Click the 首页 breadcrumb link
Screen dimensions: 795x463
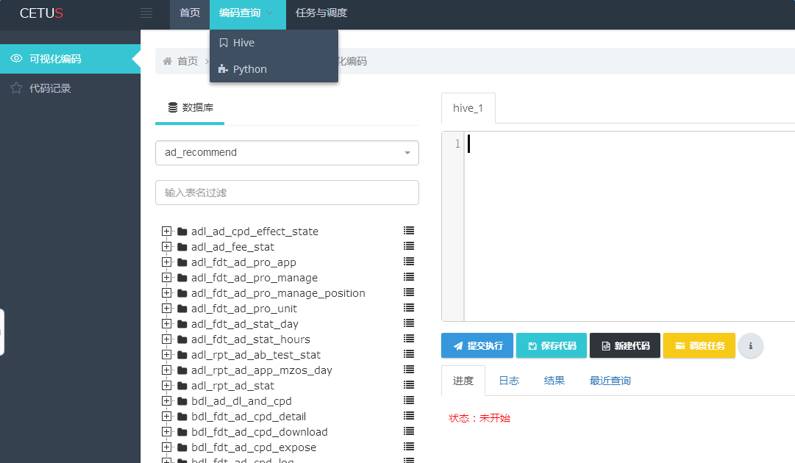click(x=188, y=61)
